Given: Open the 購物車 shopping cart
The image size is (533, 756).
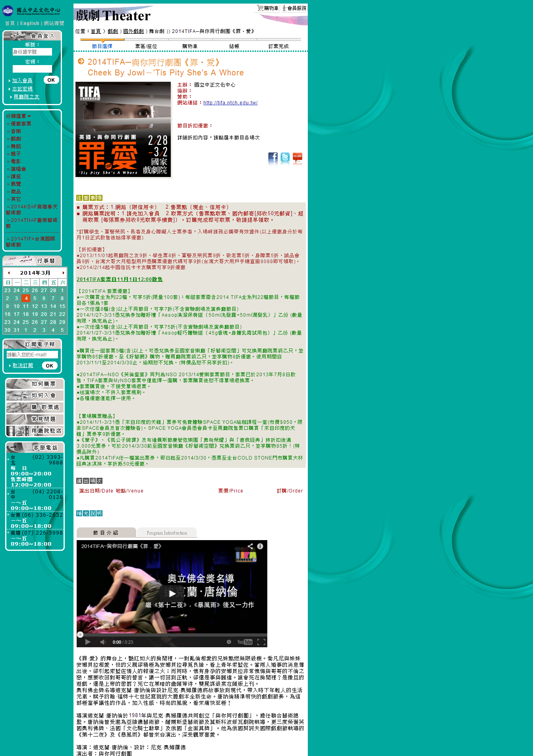Looking at the screenshot, I should click(x=268, y=8).
